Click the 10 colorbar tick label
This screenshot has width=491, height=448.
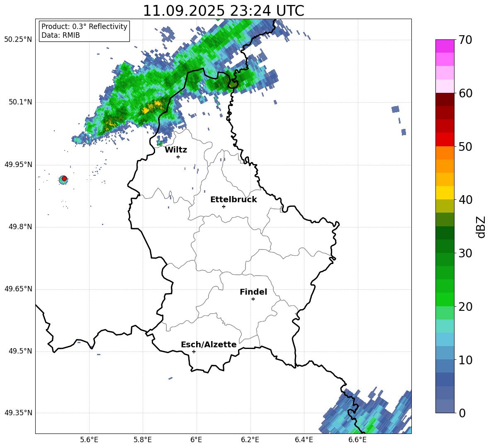(x=465, y=360)
